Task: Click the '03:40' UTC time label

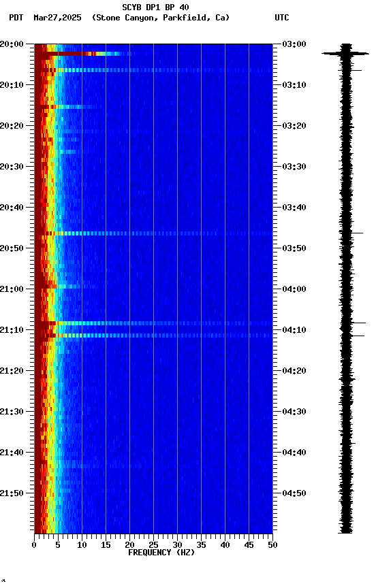Action: (x=294, y=208)
